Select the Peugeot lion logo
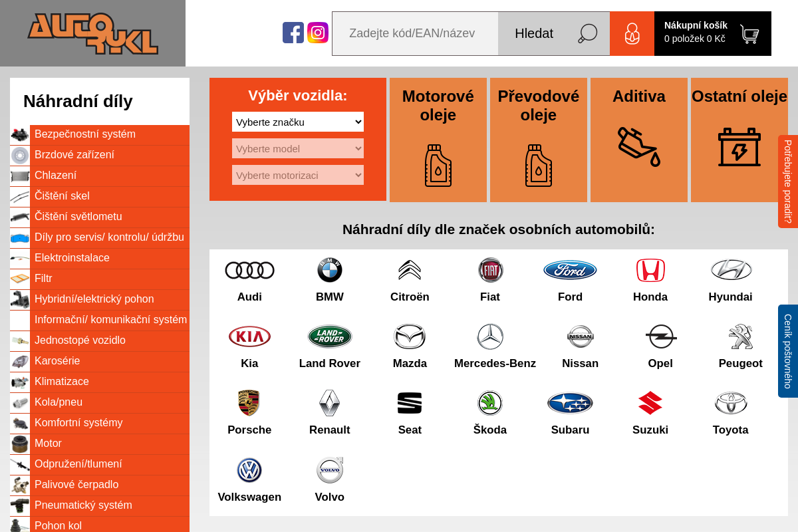The image size is (798, 532). pyautogui.click(x=740, y=336)
